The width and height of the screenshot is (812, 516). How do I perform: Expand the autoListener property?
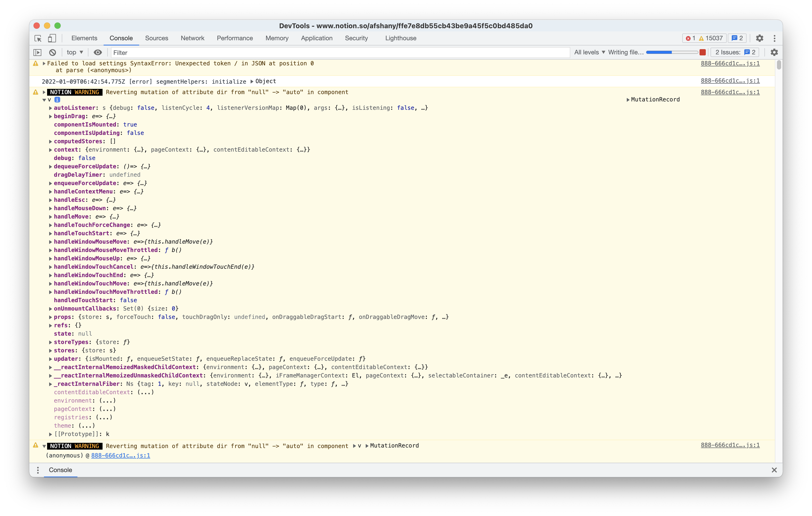pyautogui.click(x=50, y=108)
